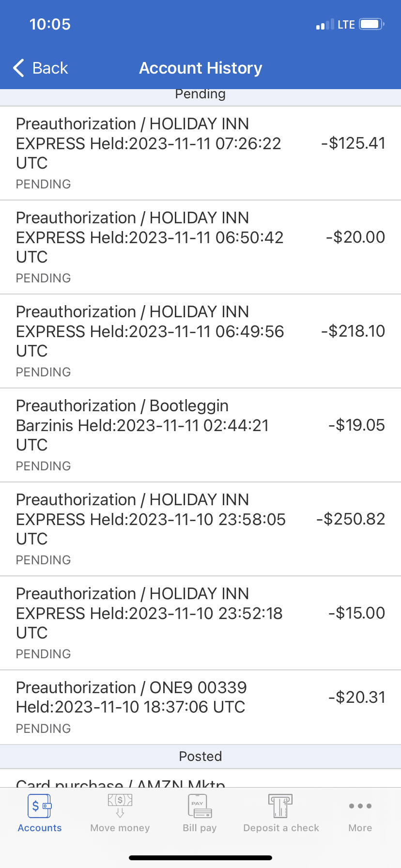Open the Accounts wallet icon
The image size is (401, 868).
pos(40,806)
